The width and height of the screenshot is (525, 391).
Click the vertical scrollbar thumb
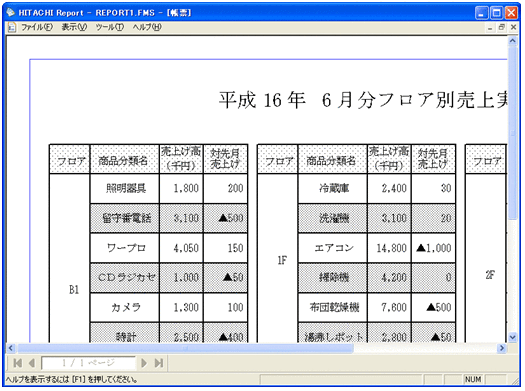[512, 133]
